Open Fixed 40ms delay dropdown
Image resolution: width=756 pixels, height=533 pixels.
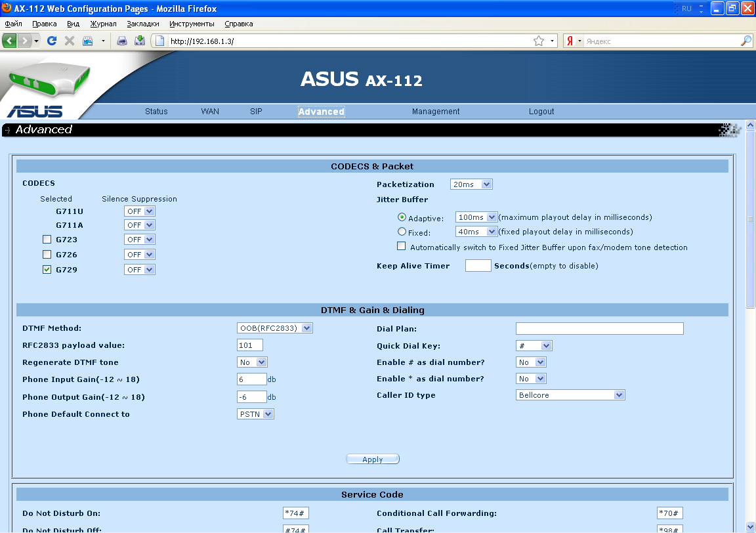(x=476, y=232)
